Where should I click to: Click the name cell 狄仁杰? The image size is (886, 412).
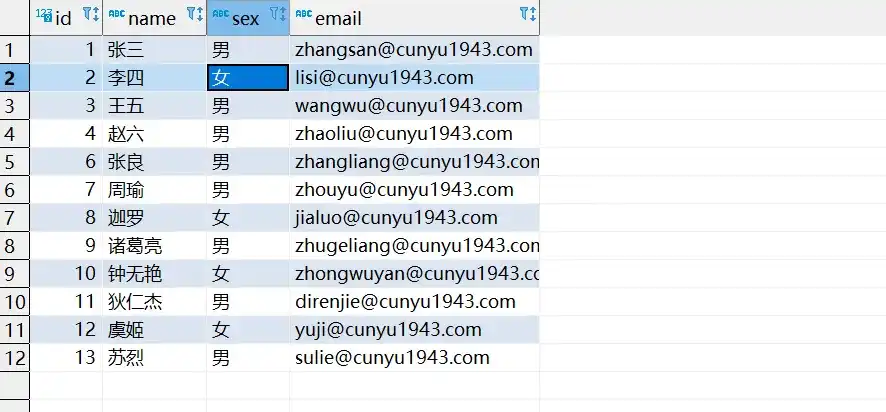[154, 301]
